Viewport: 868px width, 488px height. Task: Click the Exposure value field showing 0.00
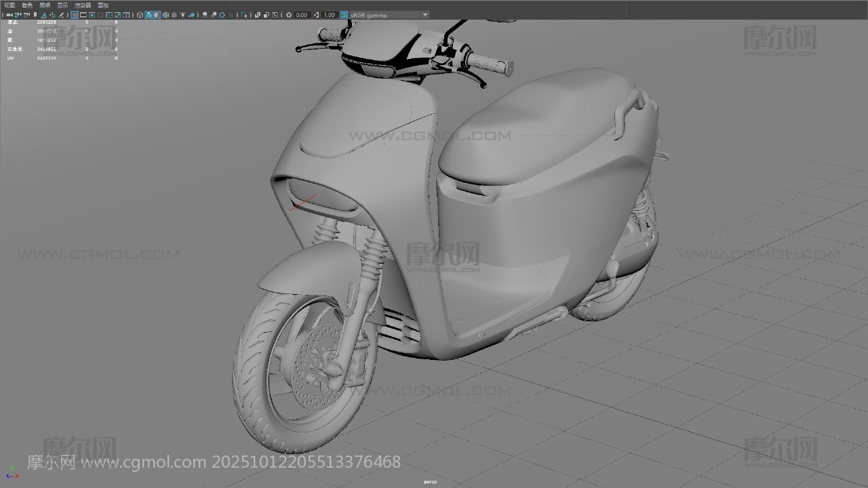(302, 15)
